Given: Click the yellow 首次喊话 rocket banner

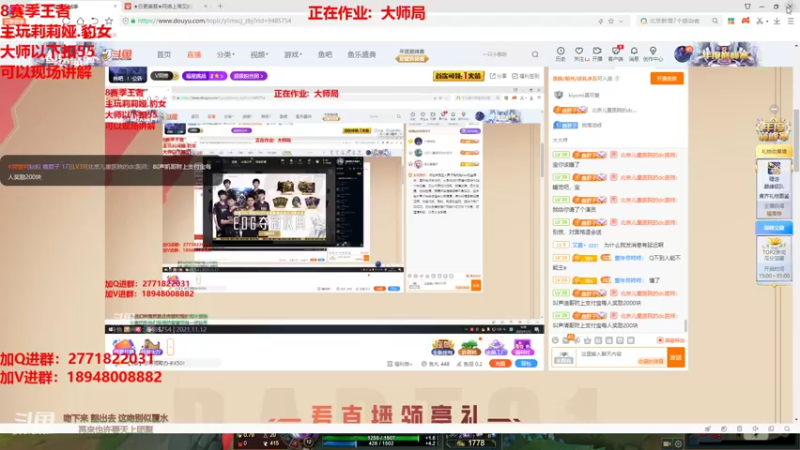Looking at the screenshot, I should point(458,76).
